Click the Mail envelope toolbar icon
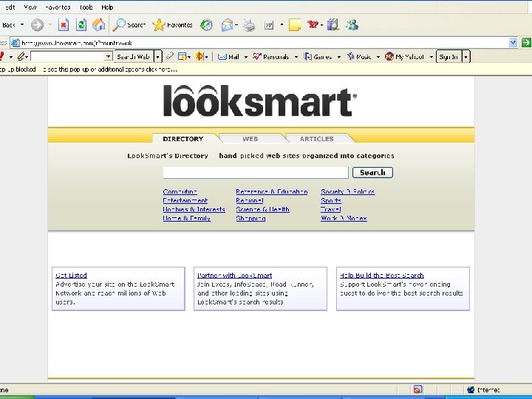532x399 pixels. point(227,25)
